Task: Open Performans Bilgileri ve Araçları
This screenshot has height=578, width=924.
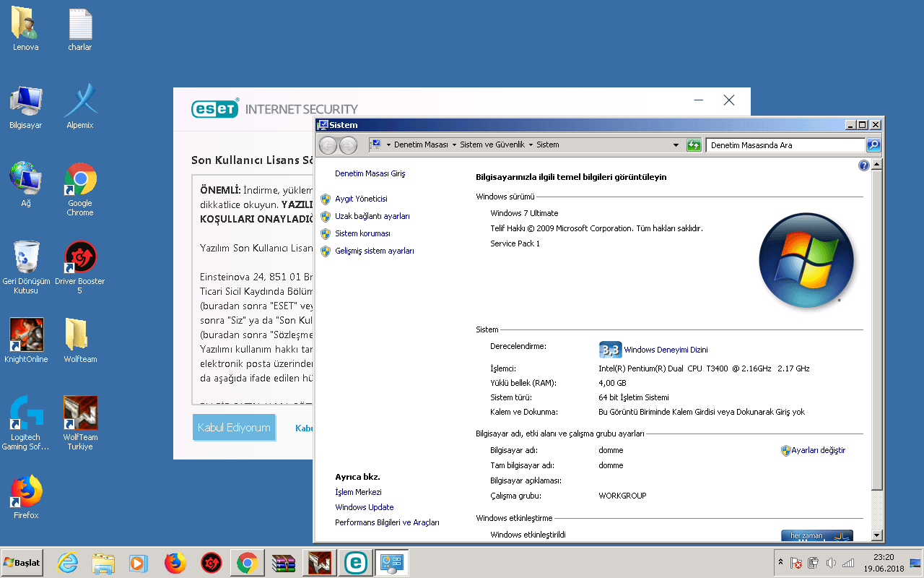Action: click(387, 522)
